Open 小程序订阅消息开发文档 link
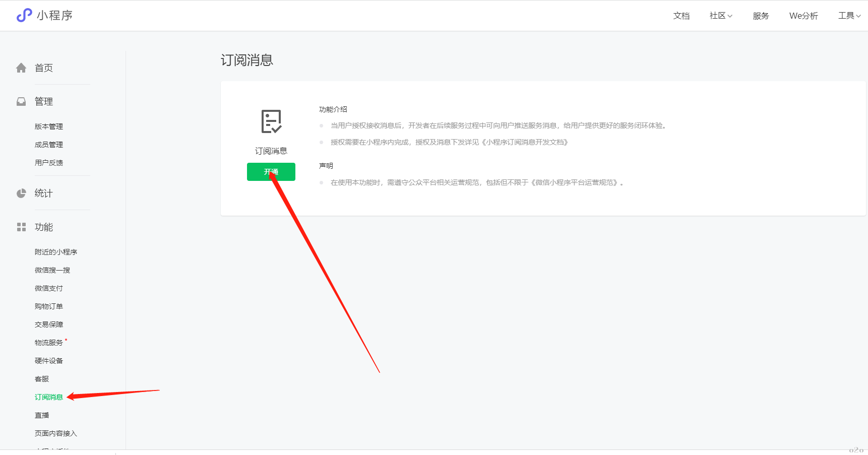868x455 pixels. 525,143
